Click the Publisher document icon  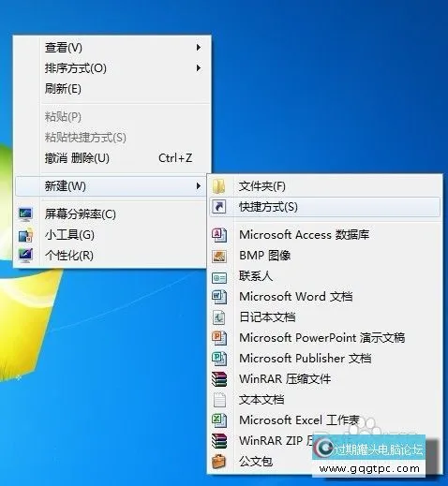[219, 359]
